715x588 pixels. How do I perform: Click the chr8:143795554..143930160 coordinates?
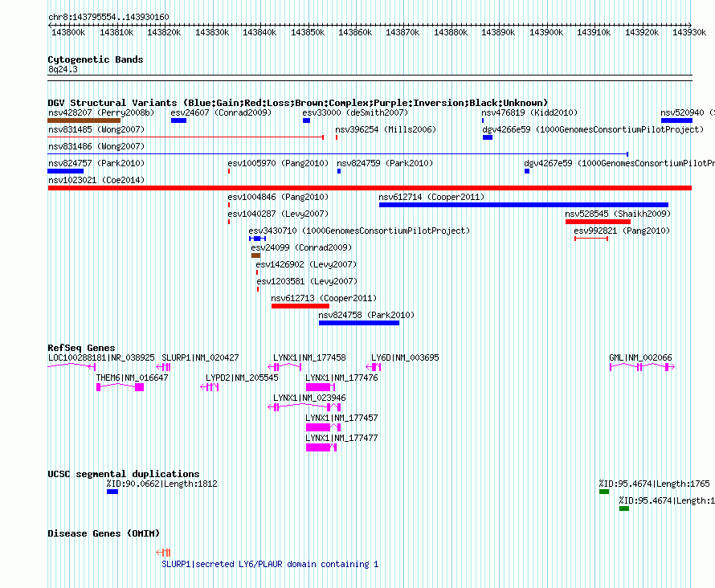pyautogui.click(x=108, y=17)
